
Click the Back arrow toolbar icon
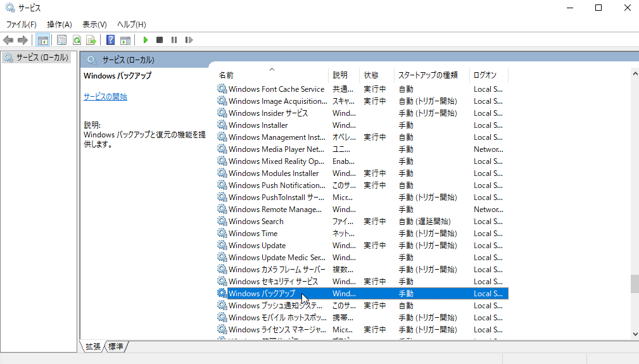click(8, 40)
